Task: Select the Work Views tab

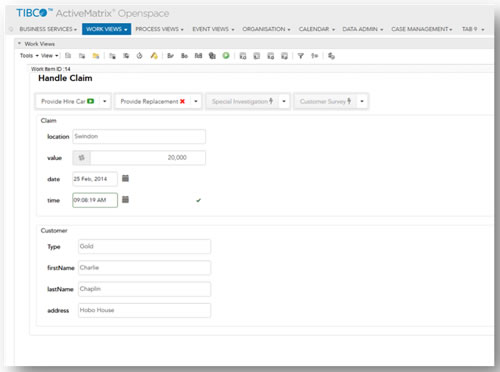Action: (x=106, y=29)
